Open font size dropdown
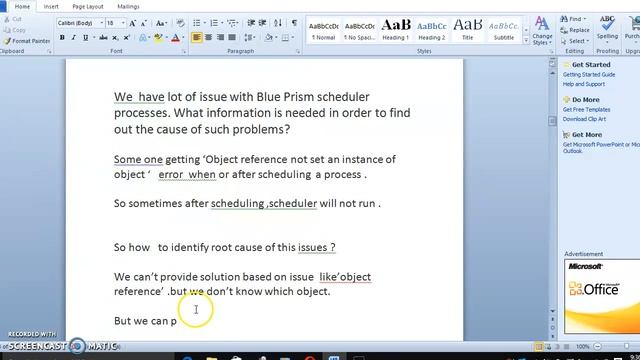Image resolution: width=640 pixels, height=360 pixels. click(x=123, y=23)
